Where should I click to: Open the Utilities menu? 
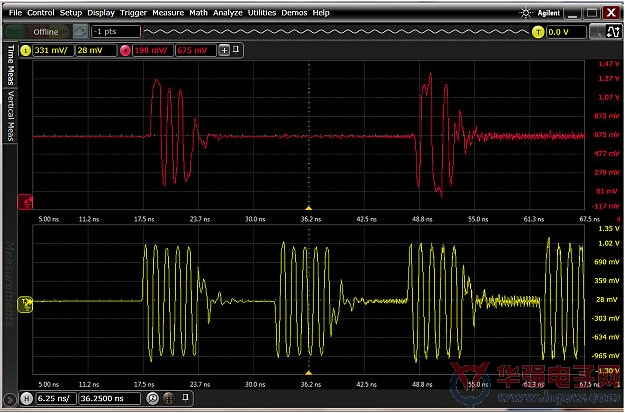pos(262,13)
